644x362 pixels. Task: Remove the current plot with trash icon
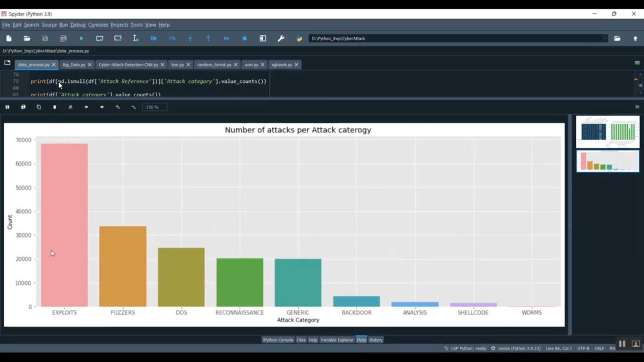click(55, 107)
